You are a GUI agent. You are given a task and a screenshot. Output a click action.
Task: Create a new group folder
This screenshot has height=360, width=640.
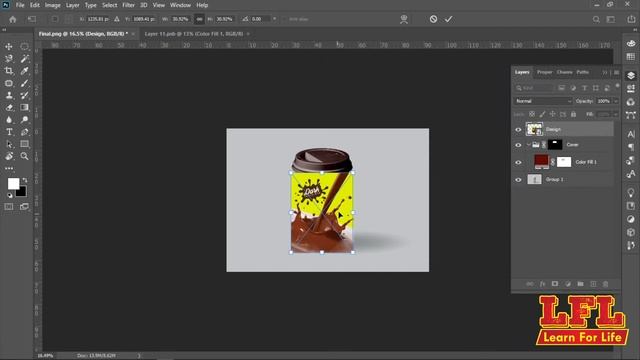click(x=580, y=284)
